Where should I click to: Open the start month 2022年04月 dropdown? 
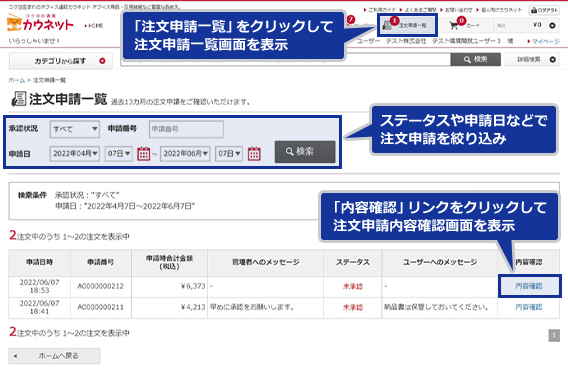tap(75, 154)
